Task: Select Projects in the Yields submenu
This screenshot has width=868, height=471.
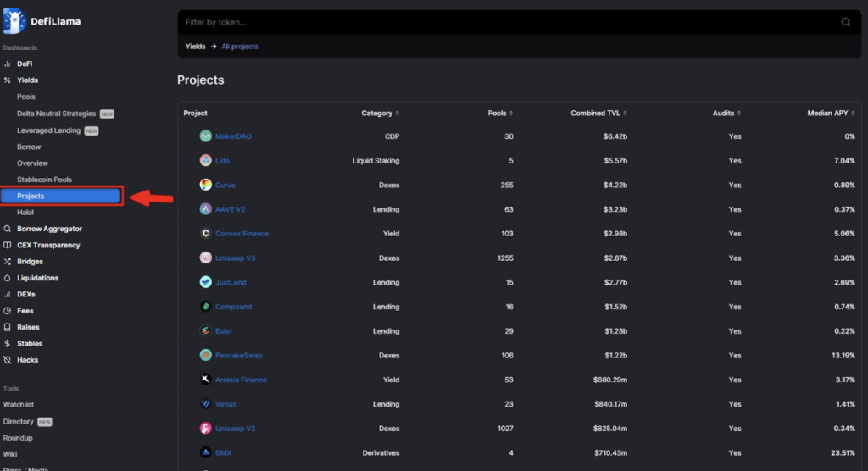Action: [x=61, y=196]
